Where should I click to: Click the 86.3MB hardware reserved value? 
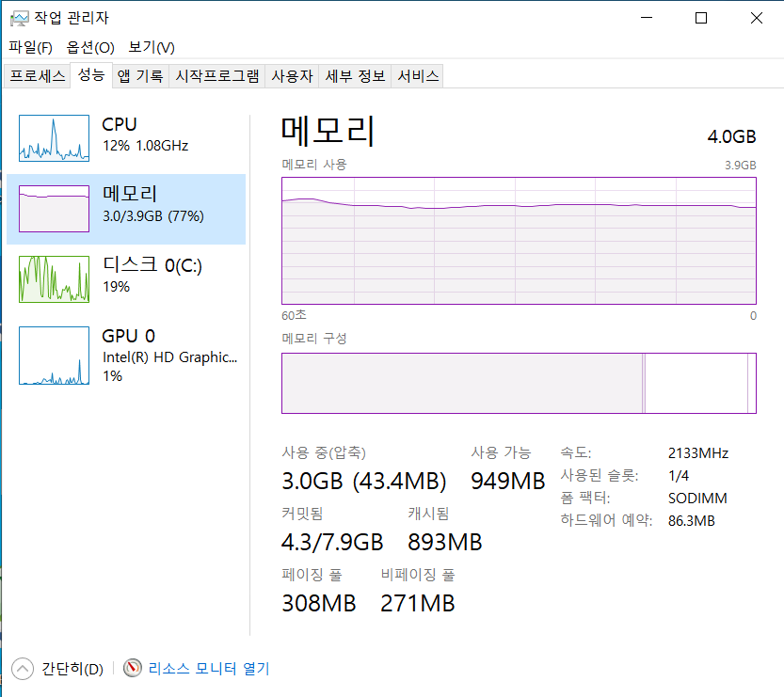692,520
